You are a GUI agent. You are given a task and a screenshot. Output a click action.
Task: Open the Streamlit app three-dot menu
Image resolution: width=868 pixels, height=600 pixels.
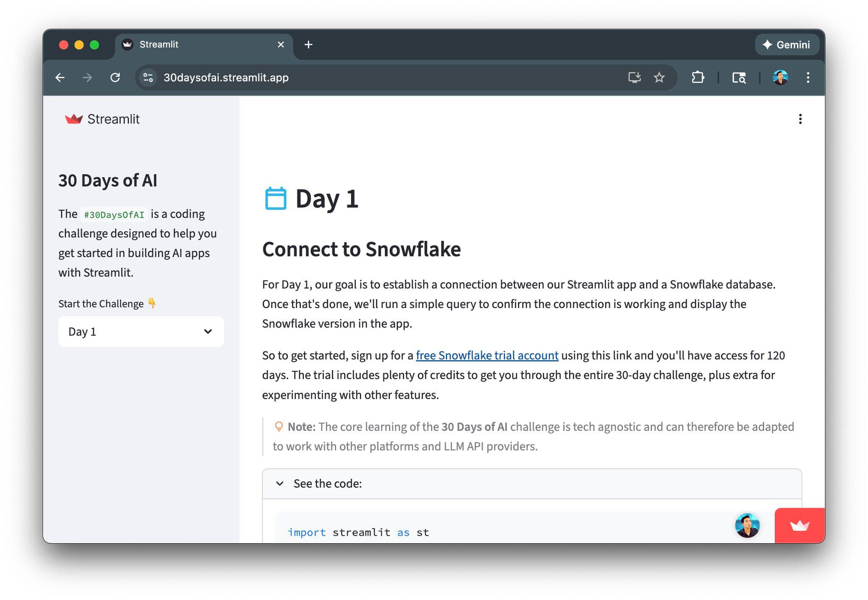(x=800, y=119)
